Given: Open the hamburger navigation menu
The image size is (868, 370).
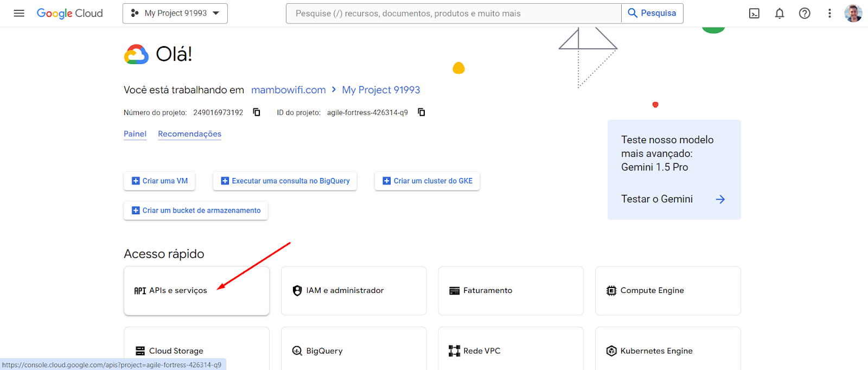Looking at the screenshot, I should (19, 13).
